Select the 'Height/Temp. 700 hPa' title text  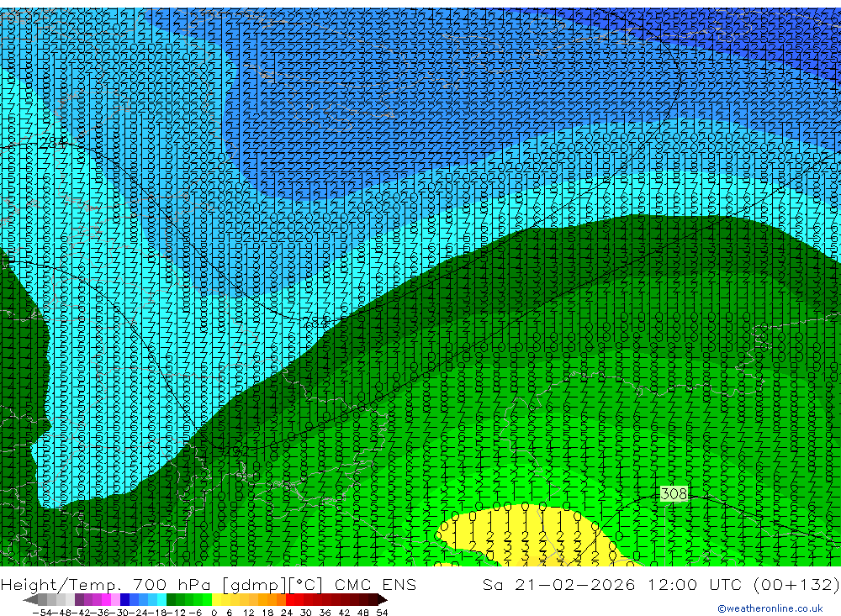tap(104, 584)
